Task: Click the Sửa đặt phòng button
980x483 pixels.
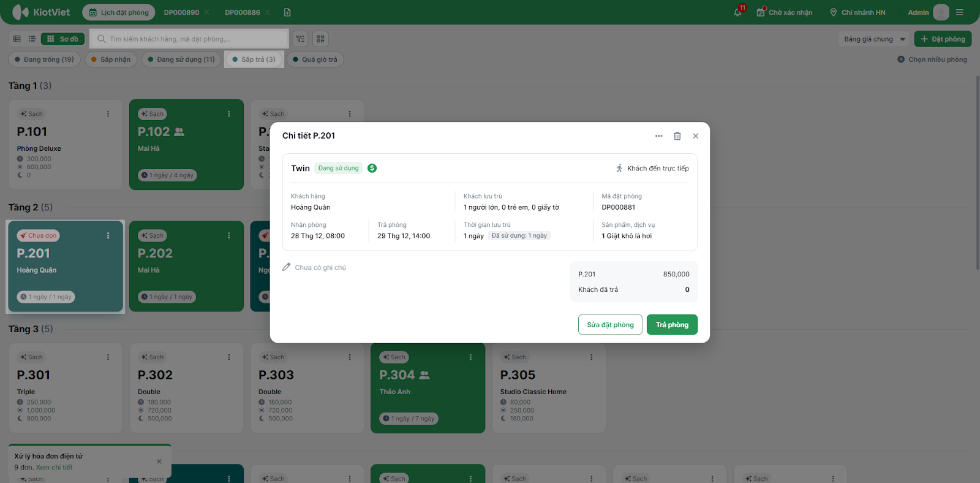Action: [610, 325]
